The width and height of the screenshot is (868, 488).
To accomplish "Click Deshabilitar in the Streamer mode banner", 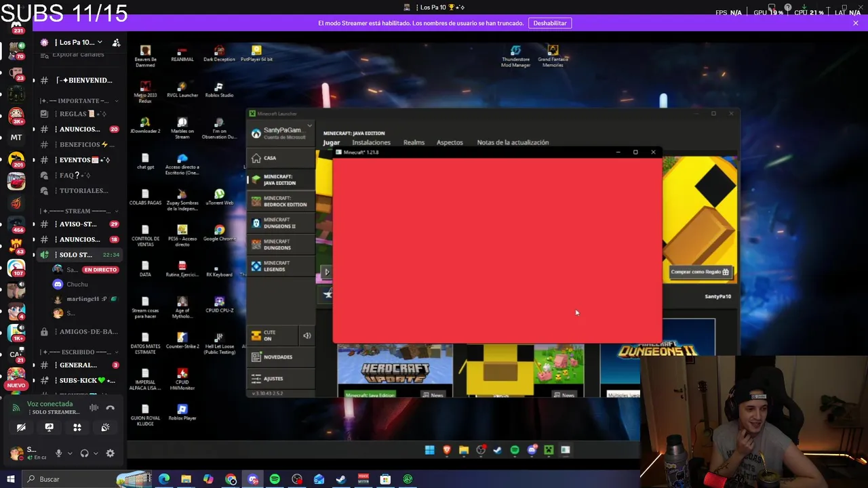I will [550, 23].
